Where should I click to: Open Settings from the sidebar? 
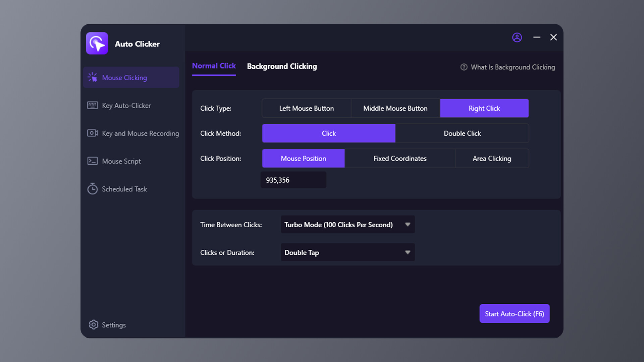(113, 325)
